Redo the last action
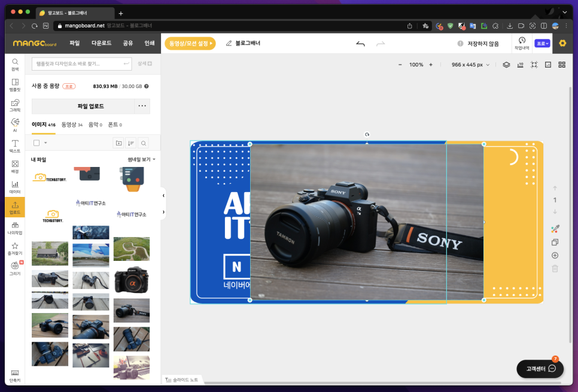 pos(381,44)
